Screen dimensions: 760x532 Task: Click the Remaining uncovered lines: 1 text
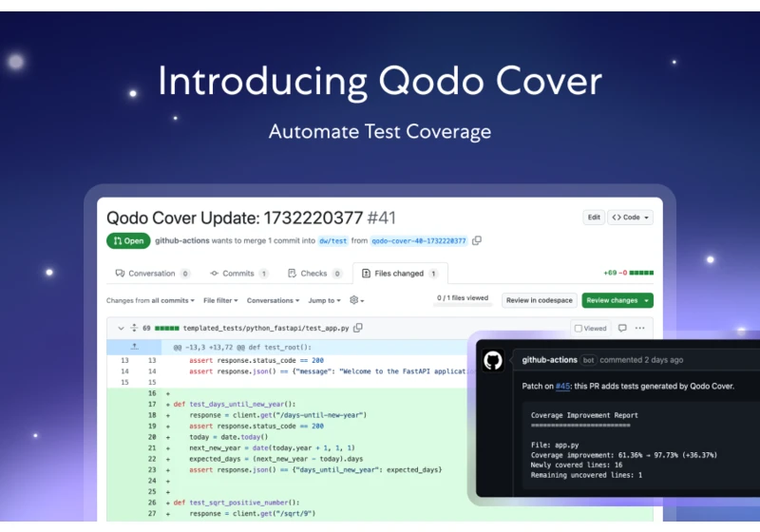click(586, 475)
